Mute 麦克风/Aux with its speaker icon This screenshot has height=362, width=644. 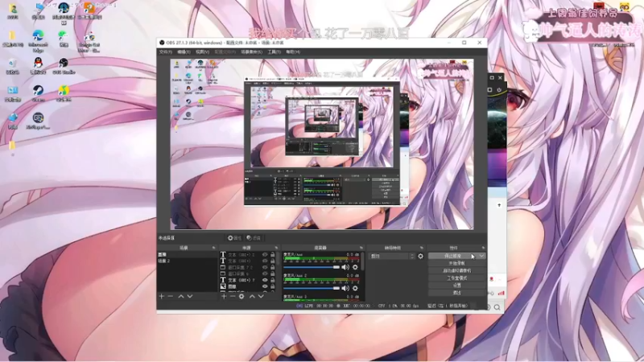[x=345, y=267]
